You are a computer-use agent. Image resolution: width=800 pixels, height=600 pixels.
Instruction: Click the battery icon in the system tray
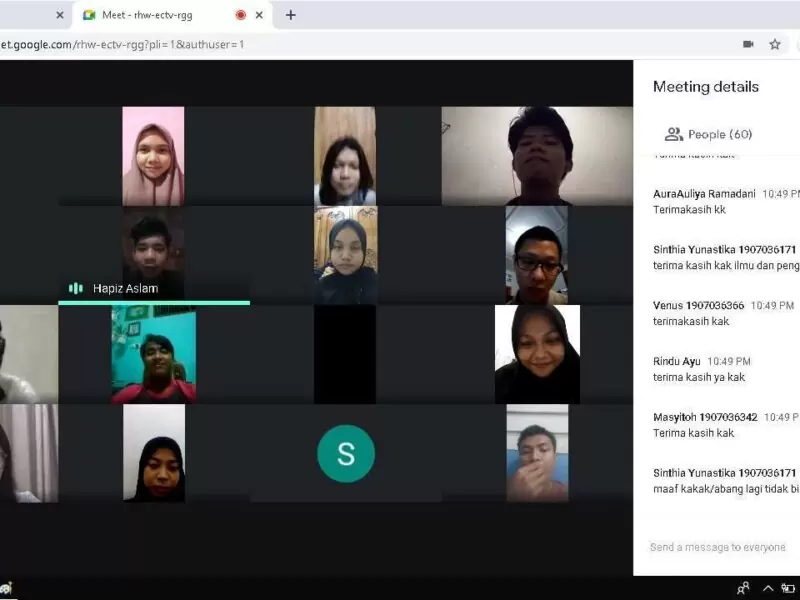point(788,588)
